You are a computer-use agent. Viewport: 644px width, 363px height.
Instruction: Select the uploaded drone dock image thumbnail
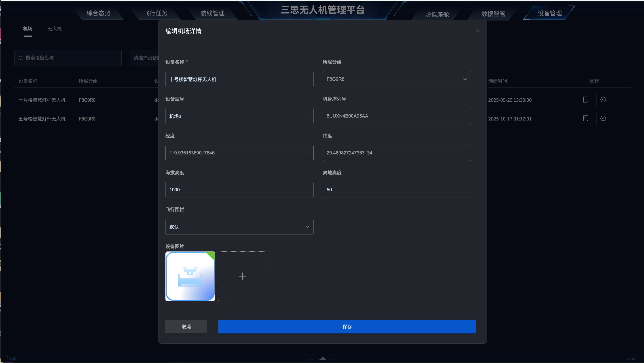point(190,276)
